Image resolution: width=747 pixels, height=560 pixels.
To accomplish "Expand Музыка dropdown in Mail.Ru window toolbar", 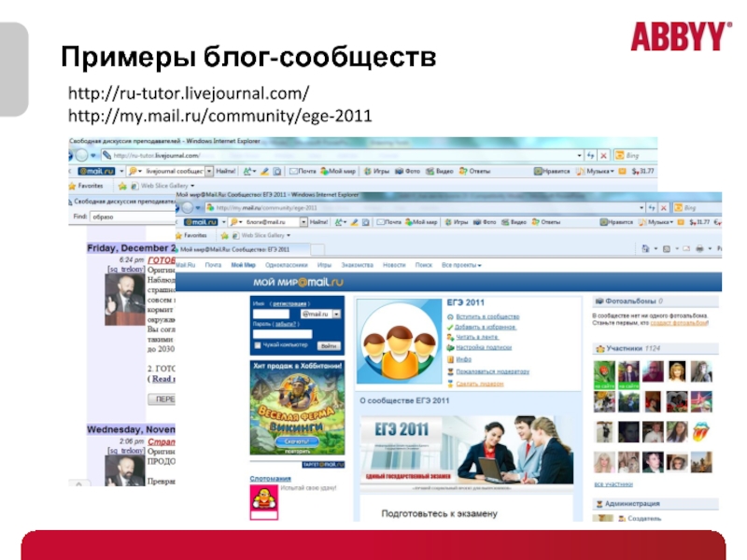I will click(671, 222).
